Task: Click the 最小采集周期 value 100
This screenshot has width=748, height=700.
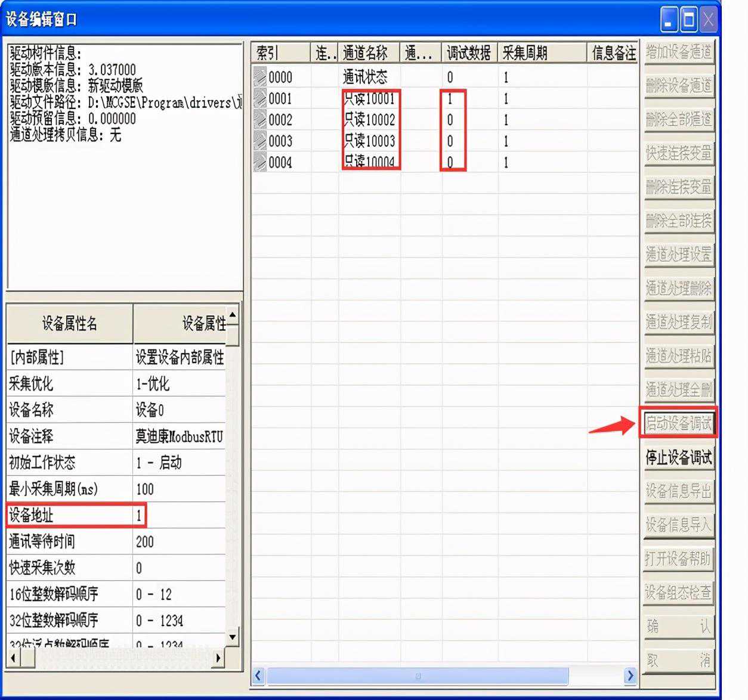Action: pyautogui.click(x=179, y=489)
